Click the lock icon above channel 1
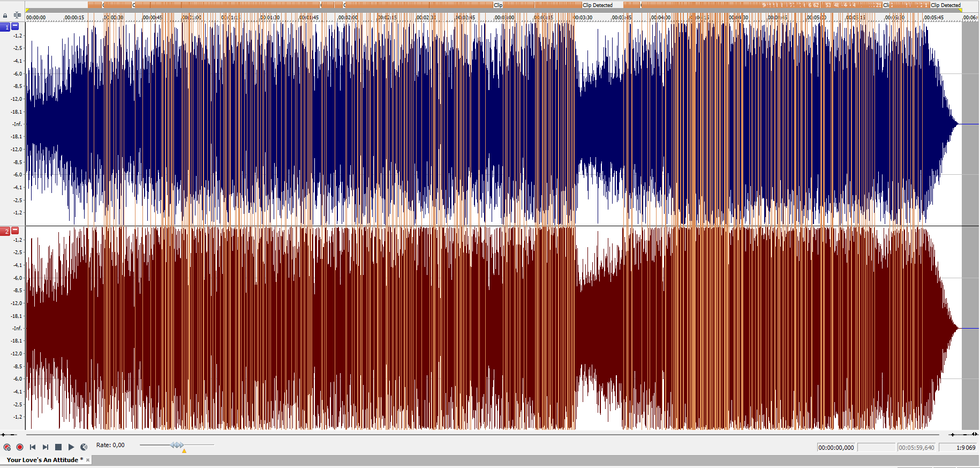 coord(5,16)
